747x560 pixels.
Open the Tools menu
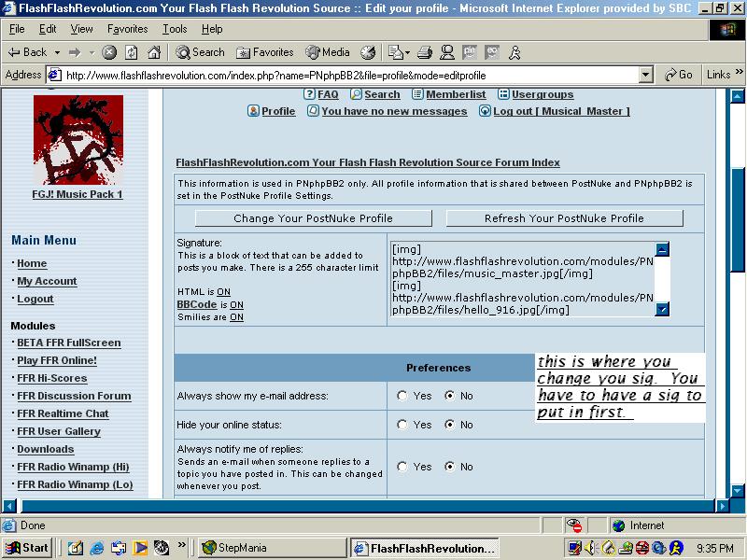click(175, 29)
